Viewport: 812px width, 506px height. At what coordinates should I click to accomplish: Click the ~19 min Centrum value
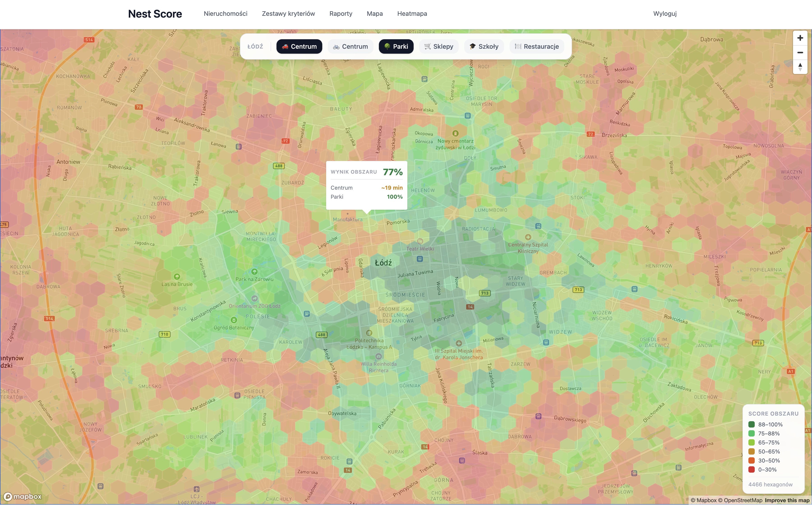[392, 188]
